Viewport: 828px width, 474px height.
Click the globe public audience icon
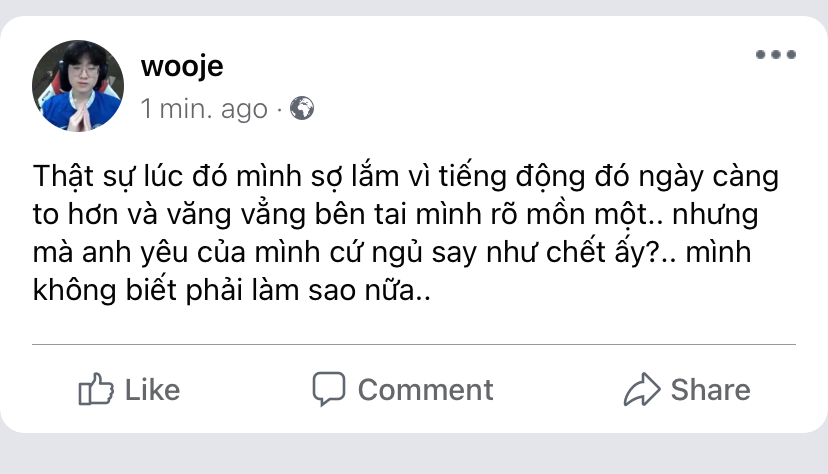(302, 108)
